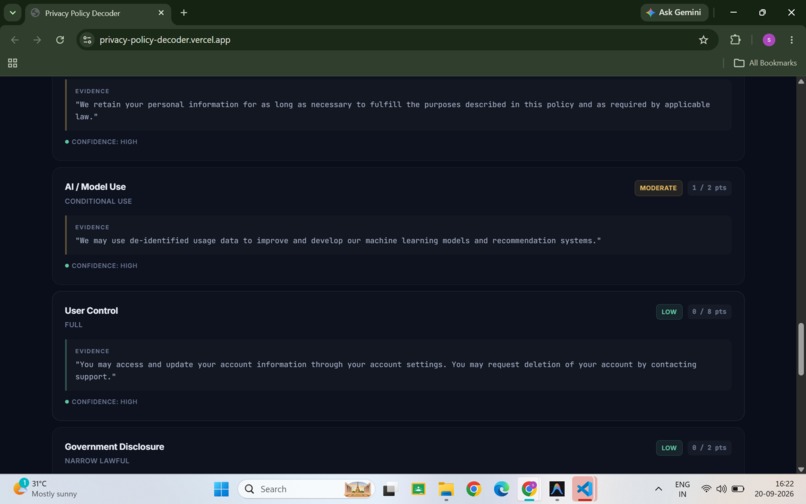Select the Privacy Policy Decoder tab
This screenshot has width=806, height=504.
(98, 13)
